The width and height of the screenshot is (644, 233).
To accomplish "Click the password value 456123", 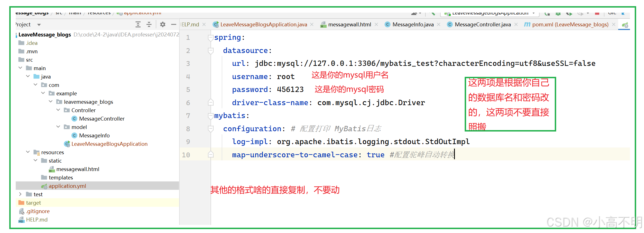I will click(x=290, y=90).
